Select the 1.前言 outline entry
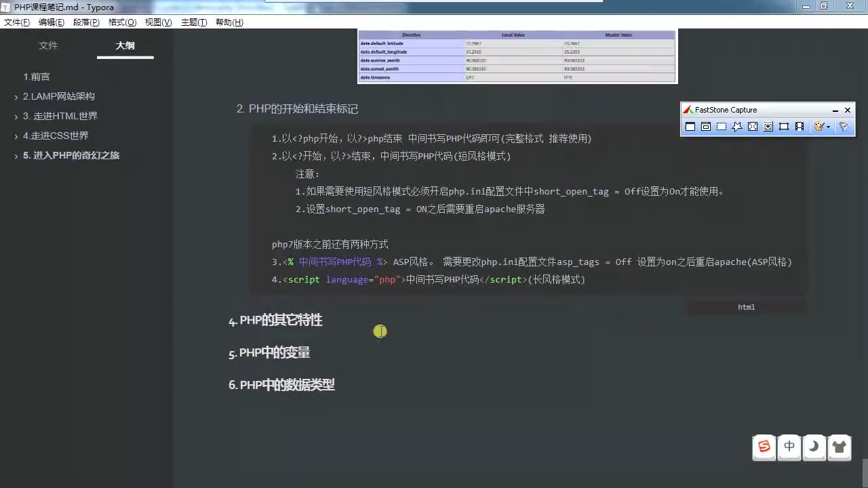868x488 pixels. (37, 77)
